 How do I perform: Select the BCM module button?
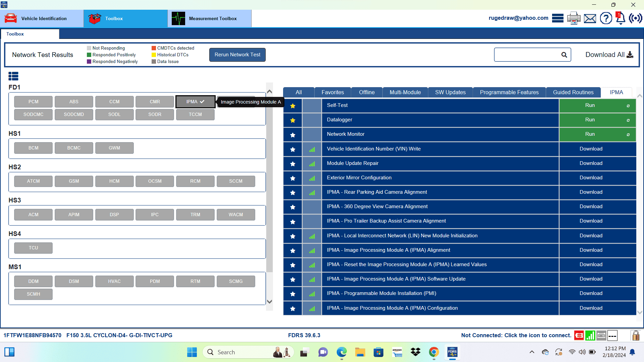tap(33, 148)
